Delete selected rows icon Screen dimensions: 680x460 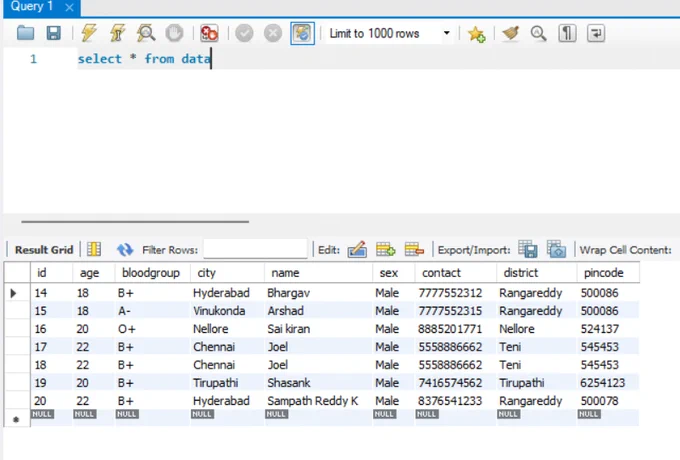414,249
